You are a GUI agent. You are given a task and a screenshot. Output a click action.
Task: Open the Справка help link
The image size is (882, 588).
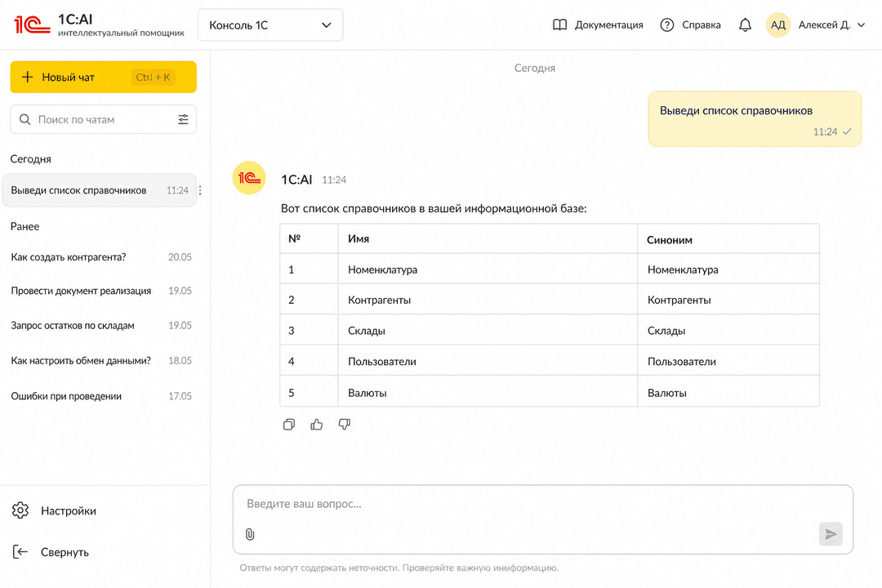(690, 24)
